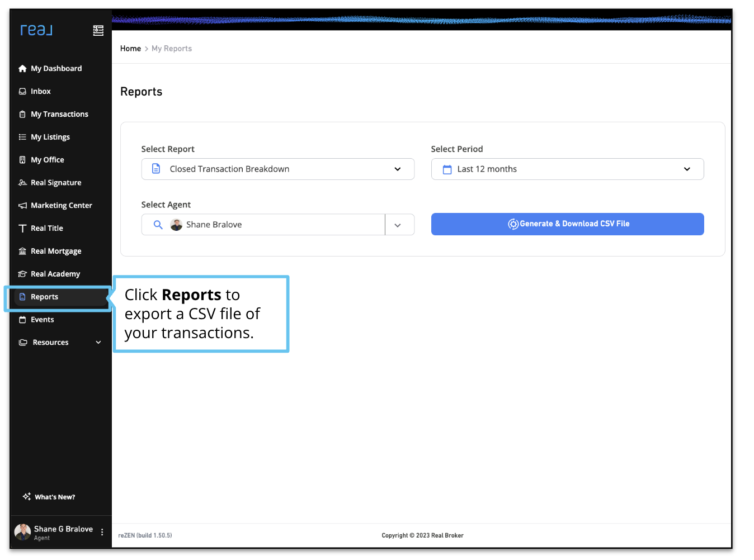Expand the Select Report chevron arrow
This screenshot has height=560, width=754.
(398, 169)
